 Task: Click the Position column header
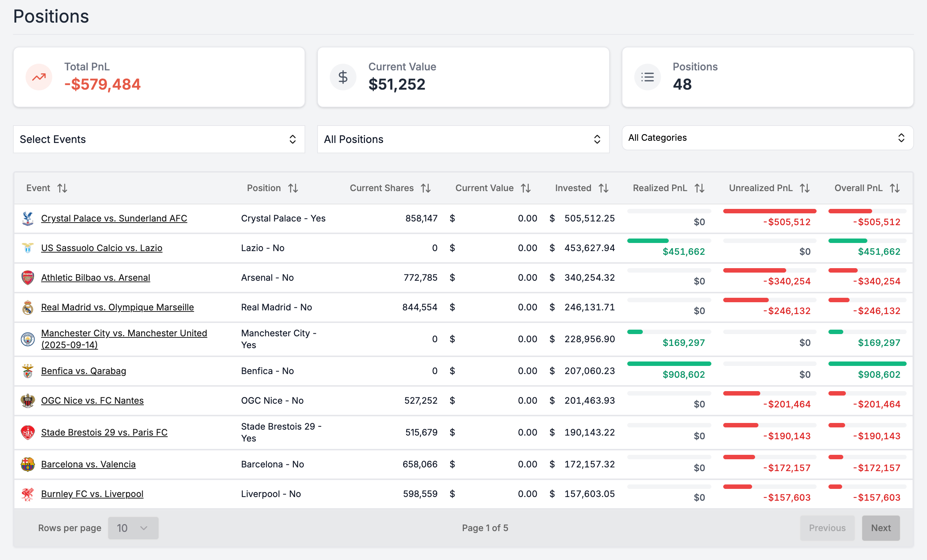point(264,188)
